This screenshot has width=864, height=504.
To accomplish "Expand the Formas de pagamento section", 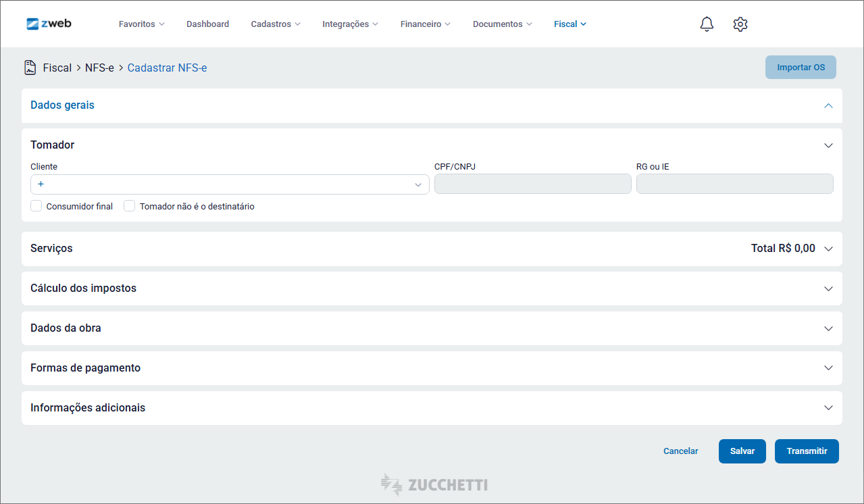I will (x=828, y=368).
